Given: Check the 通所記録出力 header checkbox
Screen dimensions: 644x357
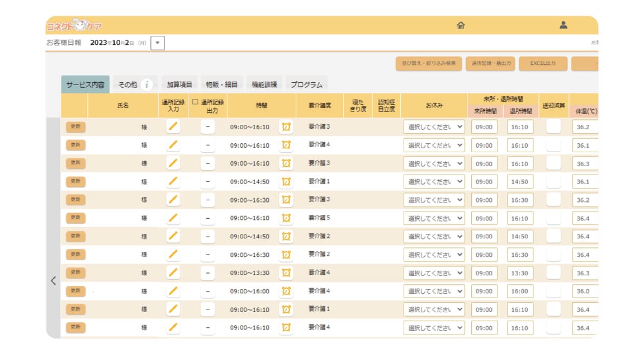Looking at the screenshot, I should 195,102.
